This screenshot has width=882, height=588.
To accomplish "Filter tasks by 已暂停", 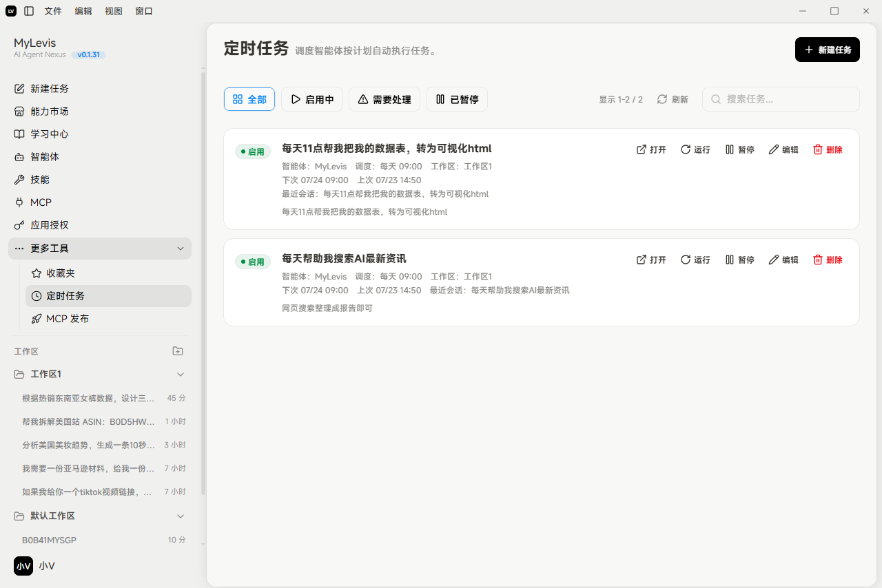I will (x=457, y=99).
